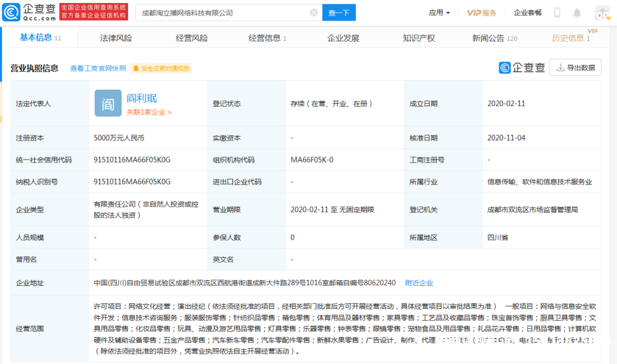Switch to the 企业发展 tab
617x364 pixels.
click(343, 38)
